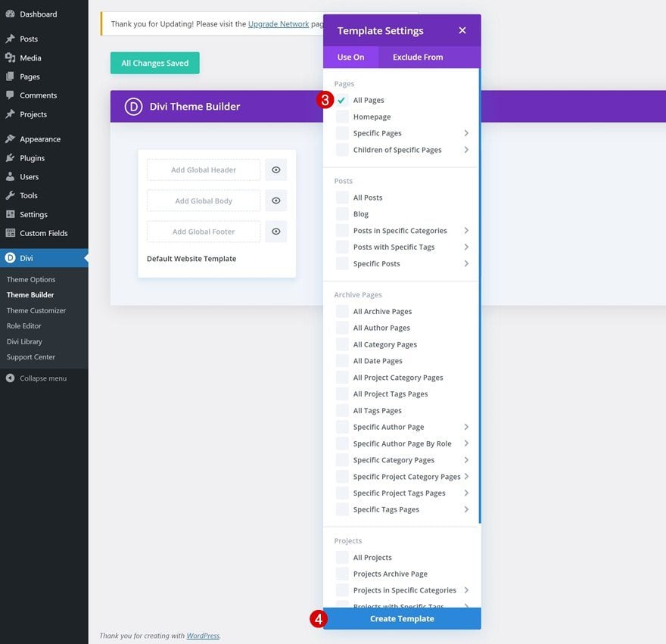Click the Create Template button
The height and width of the screenshot is (644, 666).
click(x=402, y=618)
